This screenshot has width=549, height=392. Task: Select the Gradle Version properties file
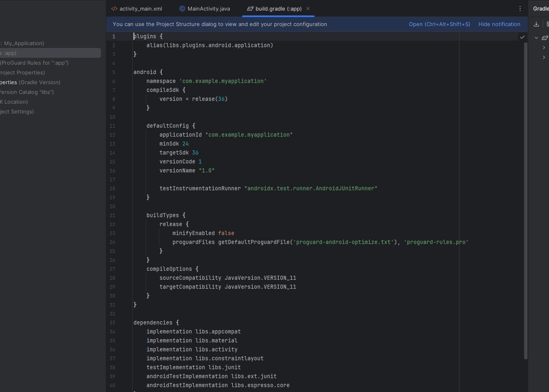tap(30, 82)
